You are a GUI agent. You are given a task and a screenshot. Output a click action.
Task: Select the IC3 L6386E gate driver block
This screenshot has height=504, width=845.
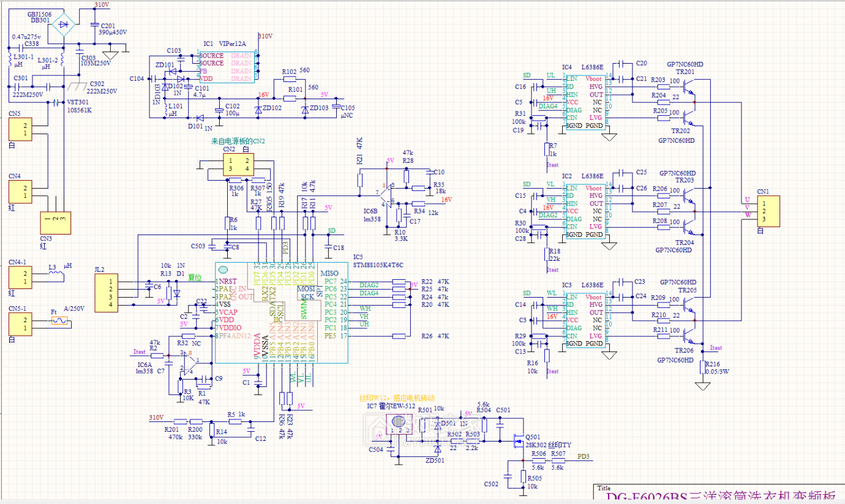[x=586, y=320]
